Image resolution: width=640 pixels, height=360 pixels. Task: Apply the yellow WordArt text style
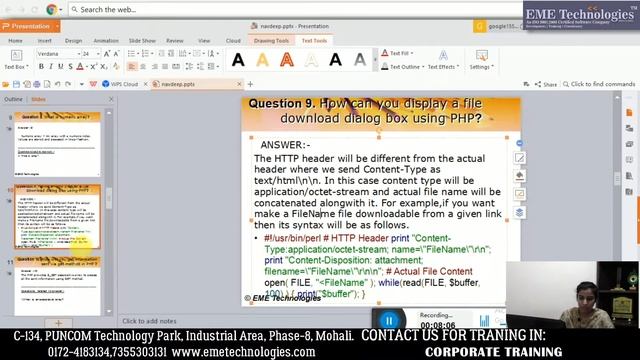point(262,60)
